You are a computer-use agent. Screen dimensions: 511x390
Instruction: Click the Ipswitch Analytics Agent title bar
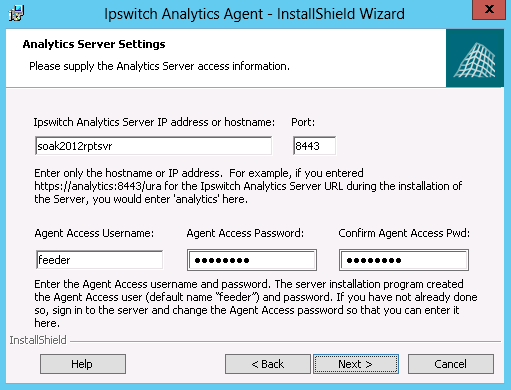coord(254,14)
